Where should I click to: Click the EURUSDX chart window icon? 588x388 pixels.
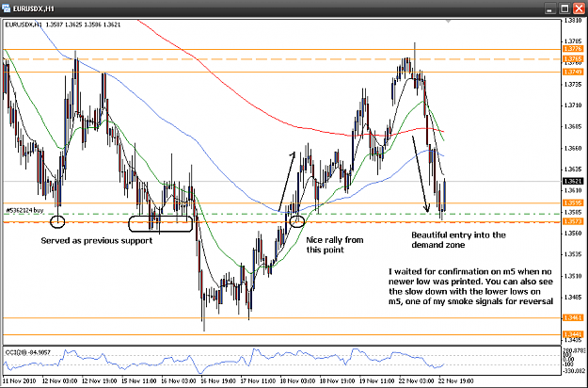[x=6, y=8]
